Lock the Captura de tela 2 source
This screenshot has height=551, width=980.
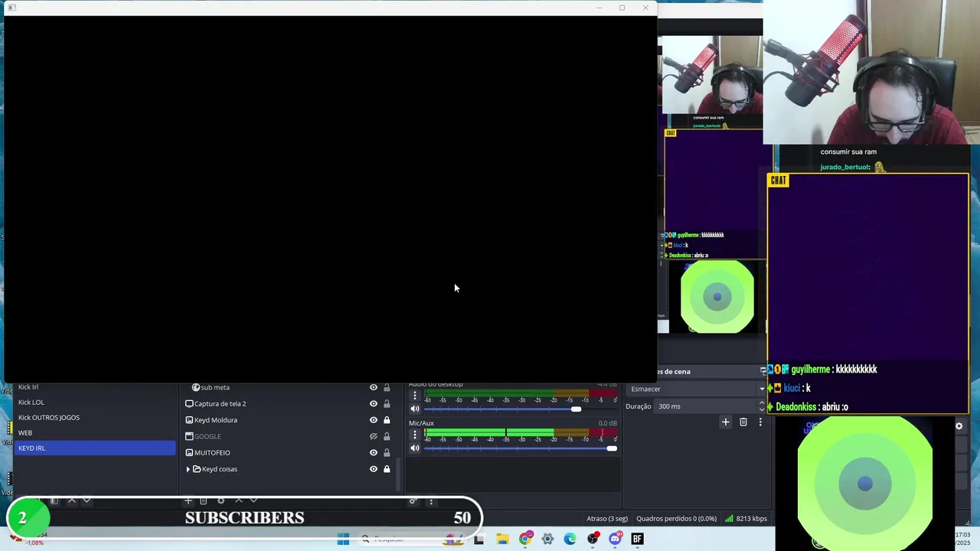pos(387,403)
